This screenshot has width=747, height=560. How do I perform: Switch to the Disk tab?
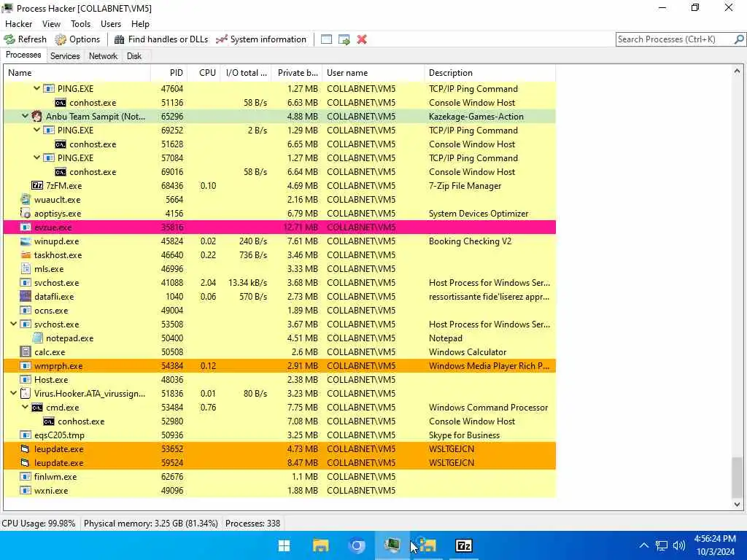pyautogui.click(x=134, y=55)
